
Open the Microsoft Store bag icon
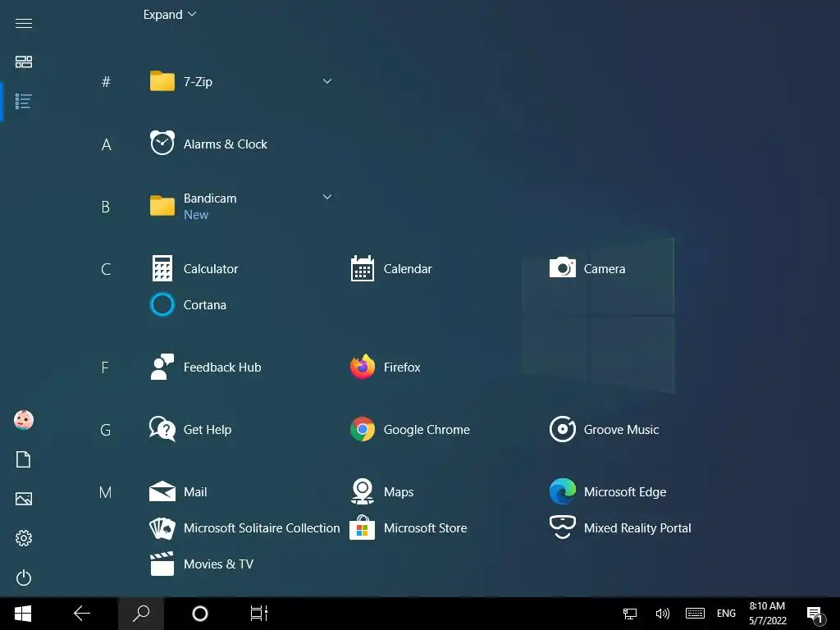coord(362,527)
